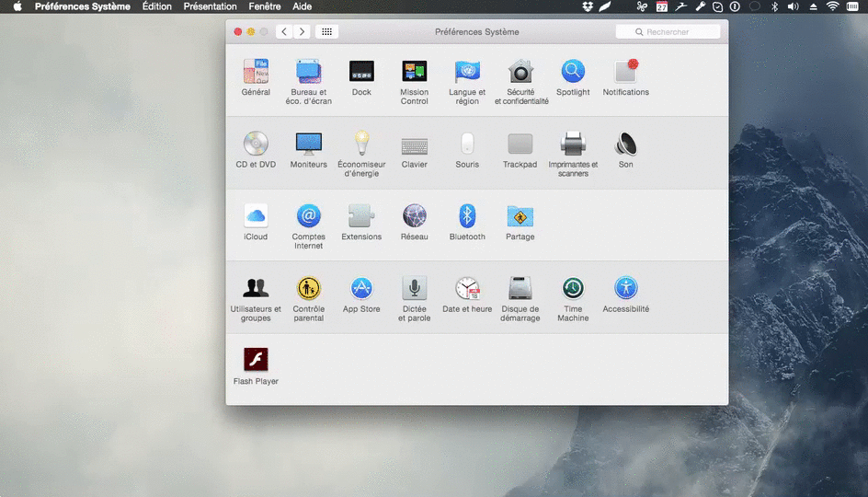The image size is (868, 497).
Task: Click the calendar 27 menu bar icon
Action: [x=661, y=6]
